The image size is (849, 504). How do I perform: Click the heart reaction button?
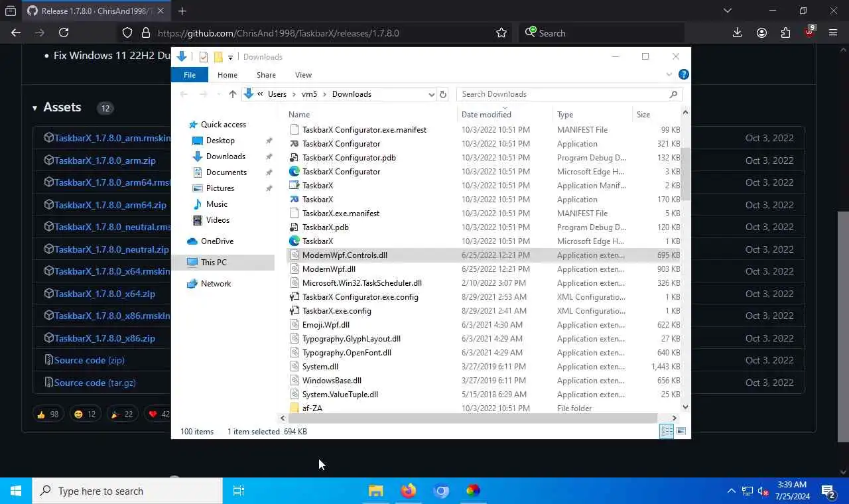159,414
